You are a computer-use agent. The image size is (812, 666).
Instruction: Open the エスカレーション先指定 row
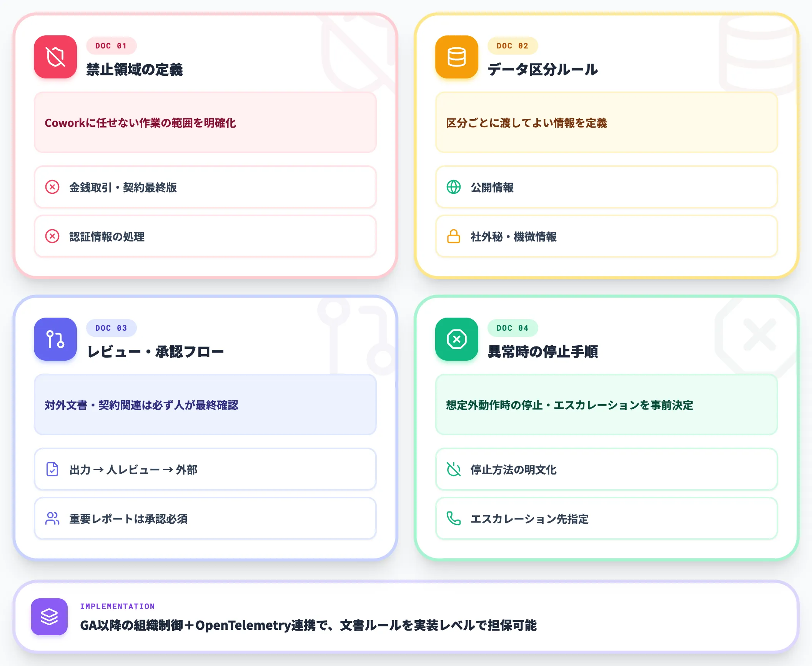tap(607, 518)
